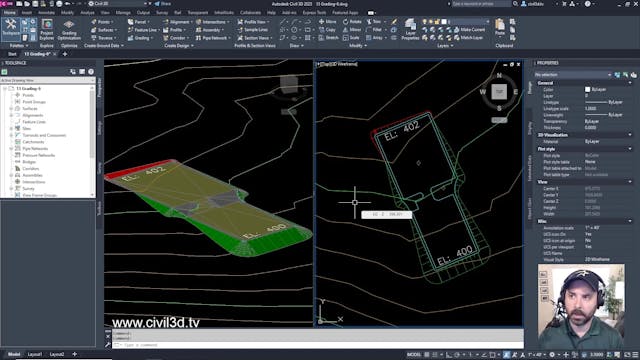Image resolution: width=640 pixels, height=360 pixels.
Task: Click the command line input field
Action: (318, 345)
